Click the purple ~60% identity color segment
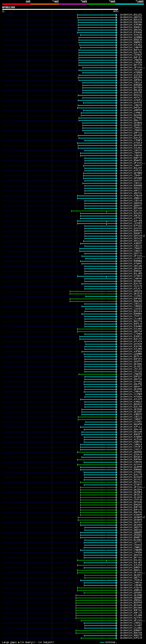This screenshot has height=644, width=146. (x=73, y=4)
